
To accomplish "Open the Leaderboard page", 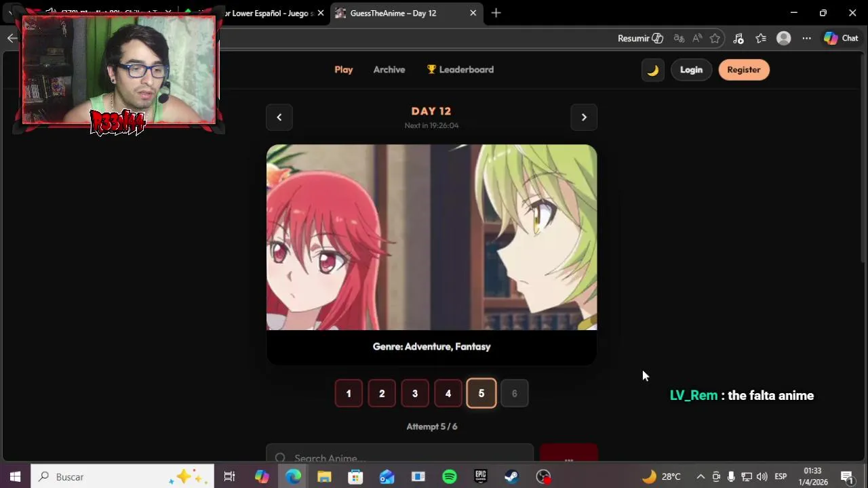I will click(x=460, y=70).
